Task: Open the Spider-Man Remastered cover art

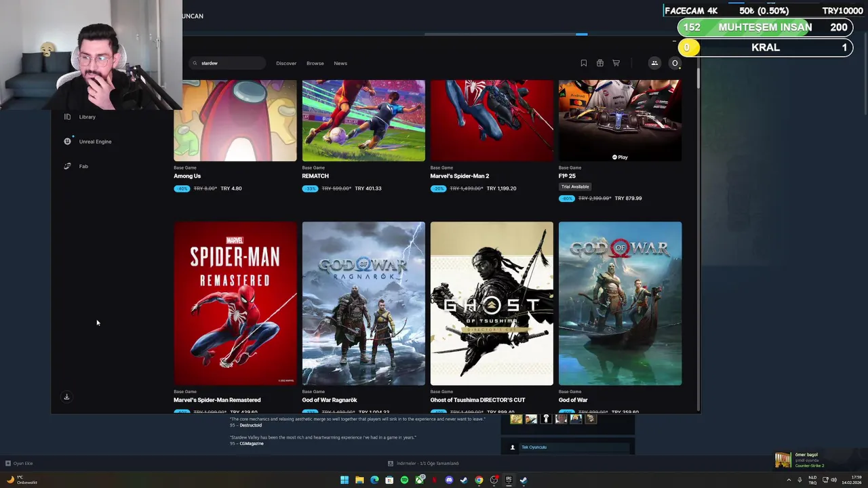Action: (235, 304)
